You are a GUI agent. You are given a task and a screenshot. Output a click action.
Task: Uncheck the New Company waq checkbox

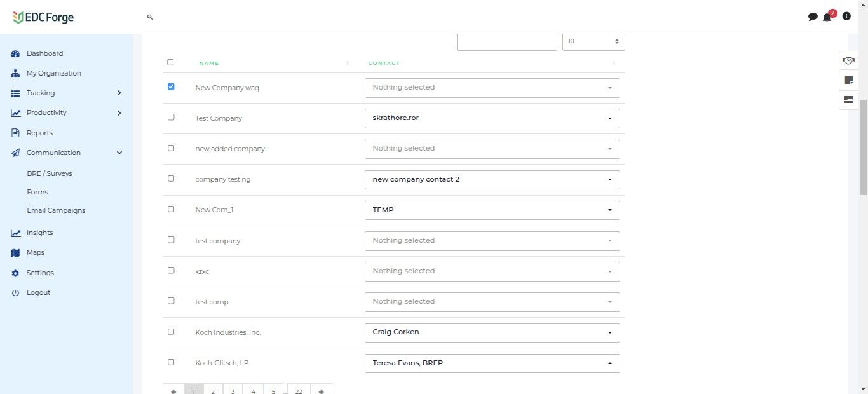[x=171, y=86]
